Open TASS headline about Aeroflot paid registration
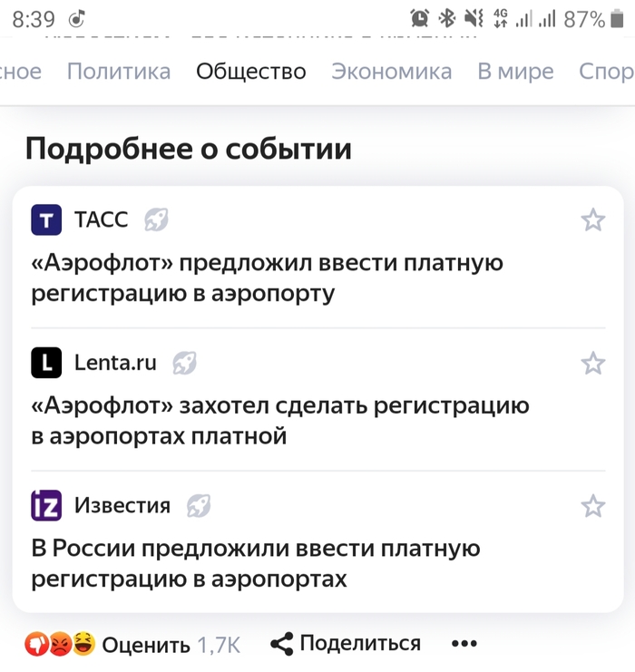The image size is (635, 672). (x=267, y=278)
